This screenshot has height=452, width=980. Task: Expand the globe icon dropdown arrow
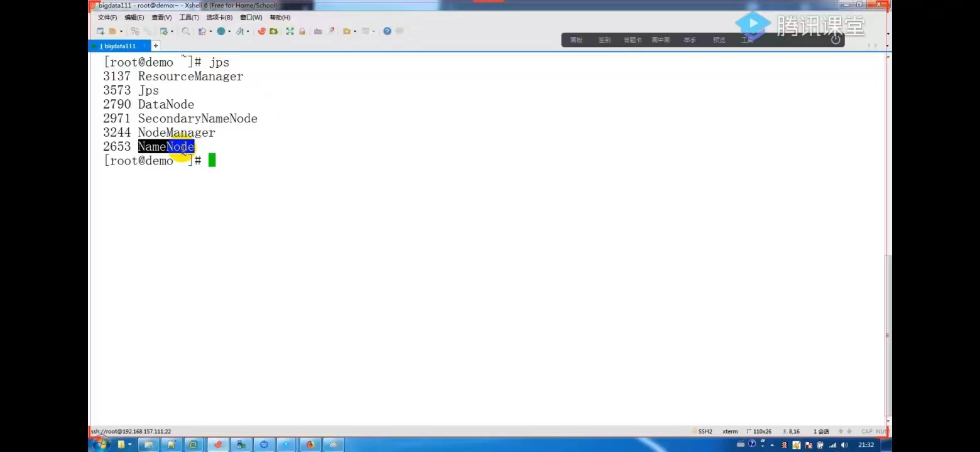click(x=229, y=31)
